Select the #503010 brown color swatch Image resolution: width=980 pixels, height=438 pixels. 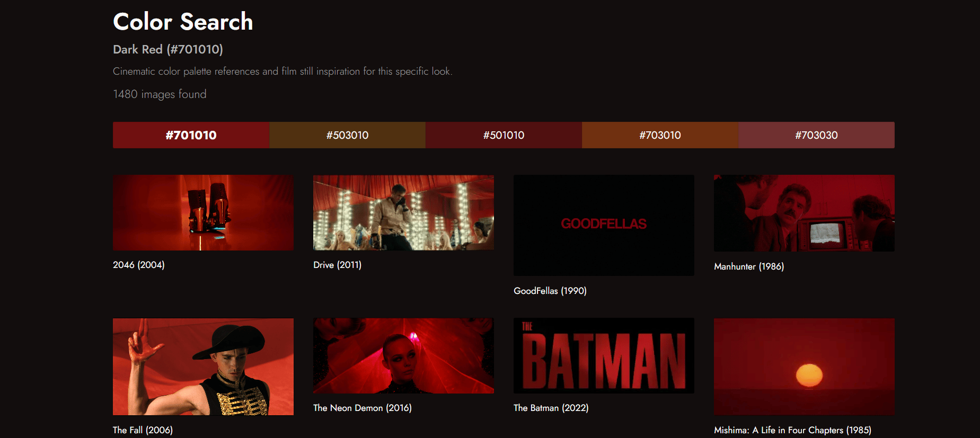[x=347, y=135]
